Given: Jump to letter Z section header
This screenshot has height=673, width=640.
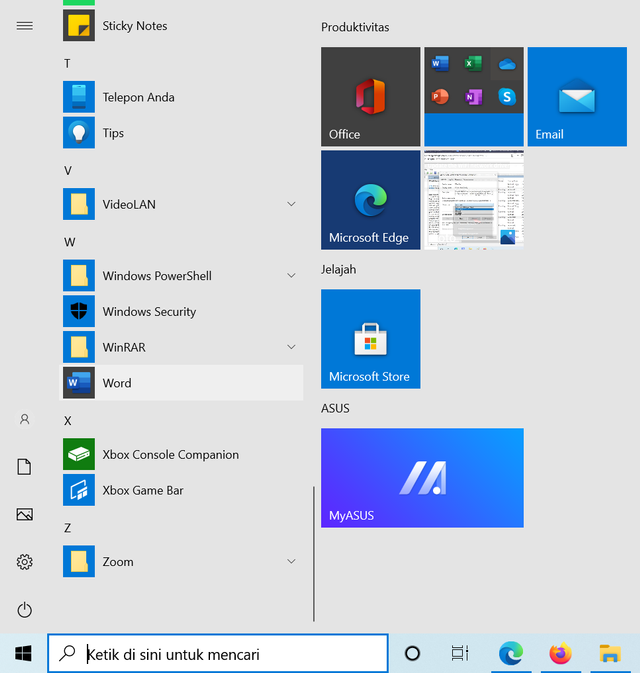Looking at the screenshot, I should pos(67,528).
